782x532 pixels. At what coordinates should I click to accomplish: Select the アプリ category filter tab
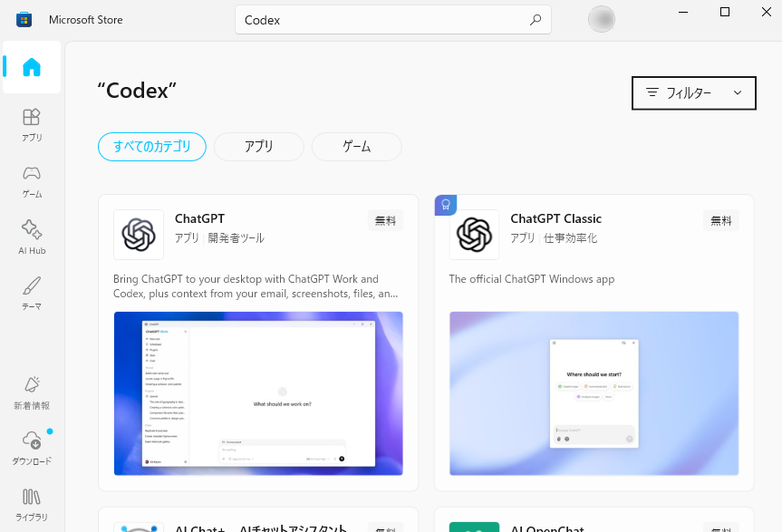[259, 147]
